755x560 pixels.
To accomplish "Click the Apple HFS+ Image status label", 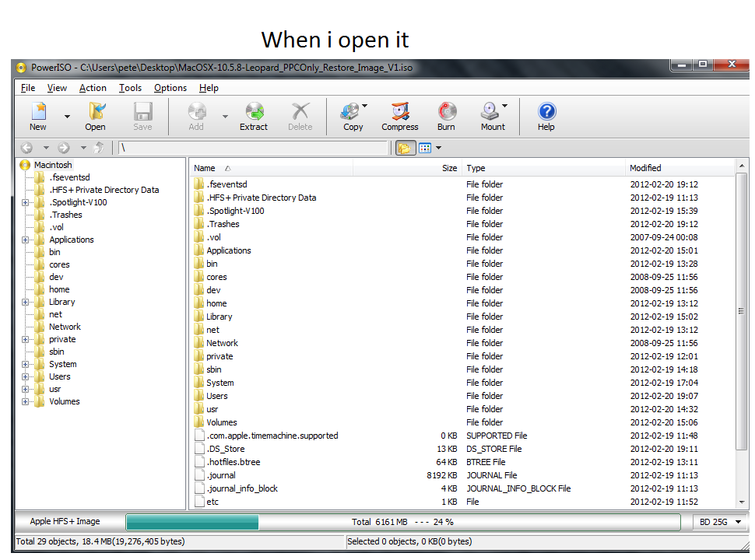I will coord(65,522).
